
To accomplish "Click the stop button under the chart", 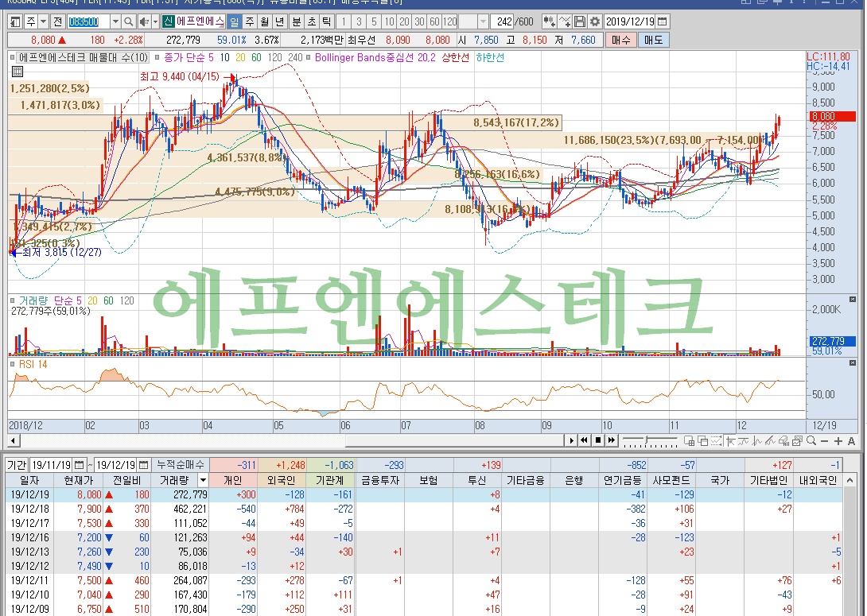I will coord(597,440).
